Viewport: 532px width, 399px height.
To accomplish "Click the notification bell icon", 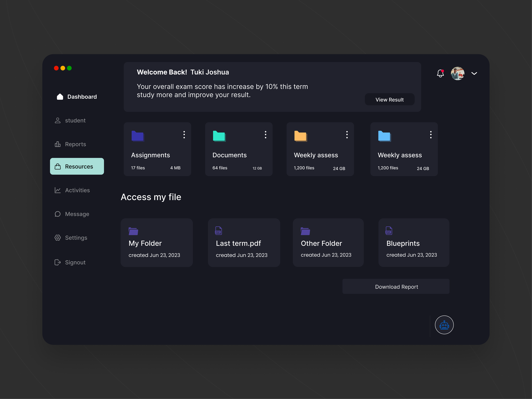I will pyautogui.click(x=440, y=73).
